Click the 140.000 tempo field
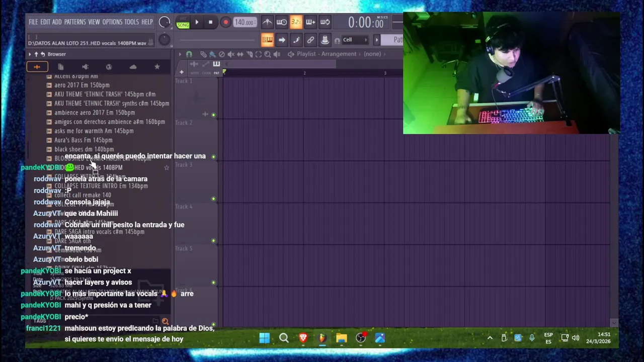The image size is (644, 362). click(244, 22)
